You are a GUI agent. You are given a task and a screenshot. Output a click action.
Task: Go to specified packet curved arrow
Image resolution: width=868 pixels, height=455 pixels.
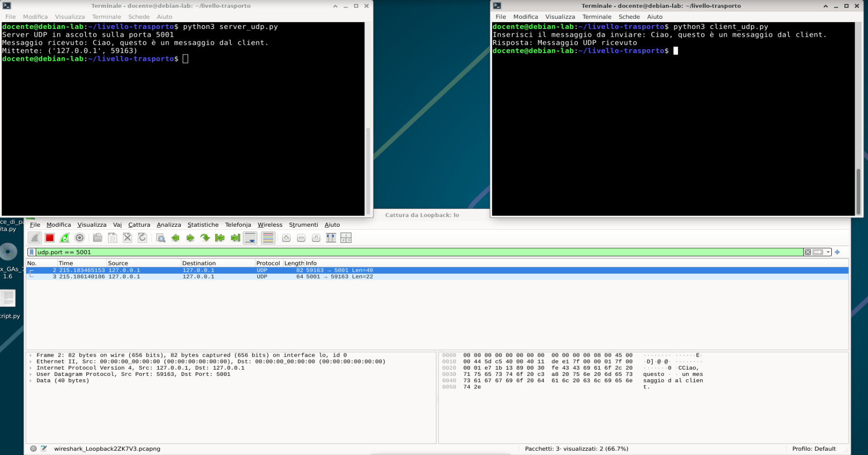[205, 238]
